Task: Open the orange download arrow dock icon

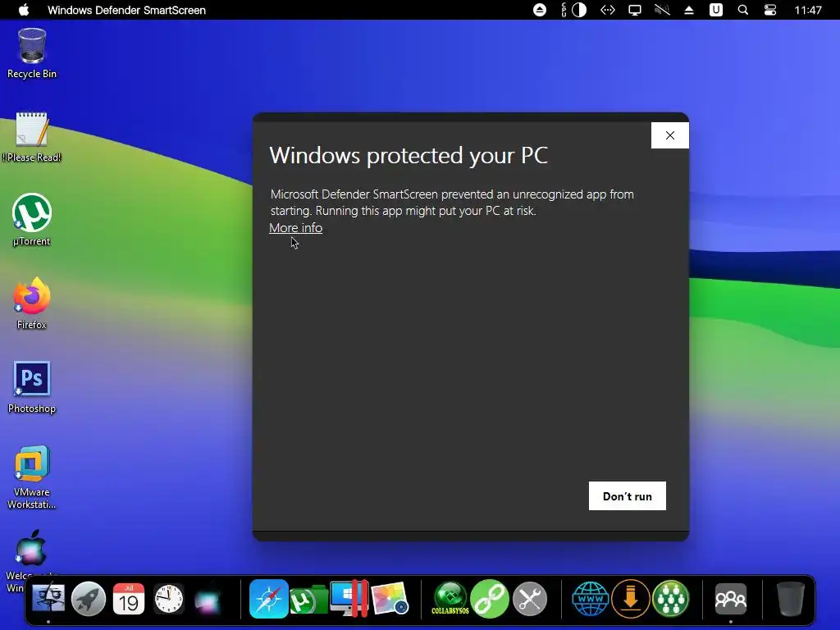Action: click(x=631, y=598)
